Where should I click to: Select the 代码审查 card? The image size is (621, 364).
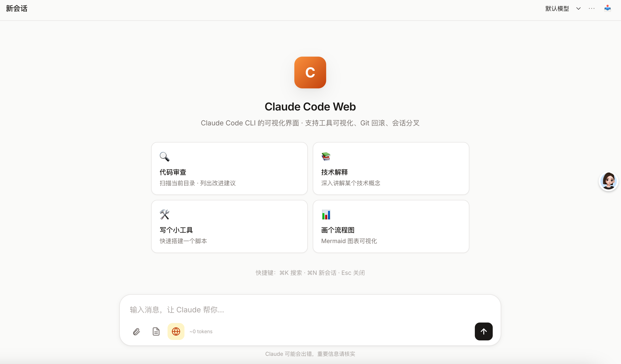229,168
